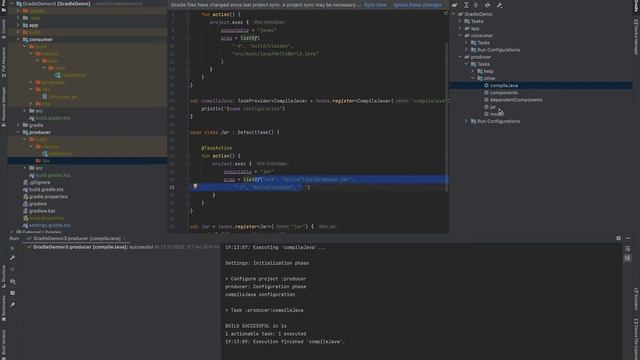Click the eye icon in Run sidebar
Viewport: 640px width, 360px height.
[13, 281]
